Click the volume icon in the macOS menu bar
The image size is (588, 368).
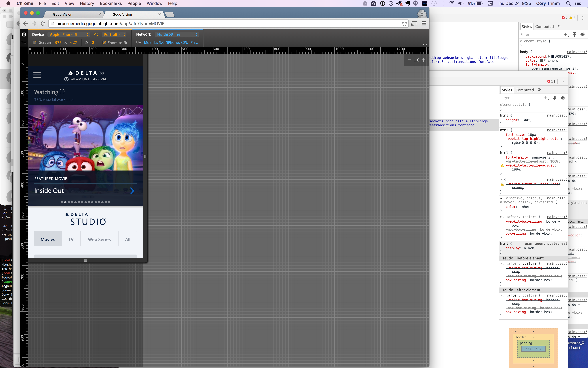coord(461,3)
